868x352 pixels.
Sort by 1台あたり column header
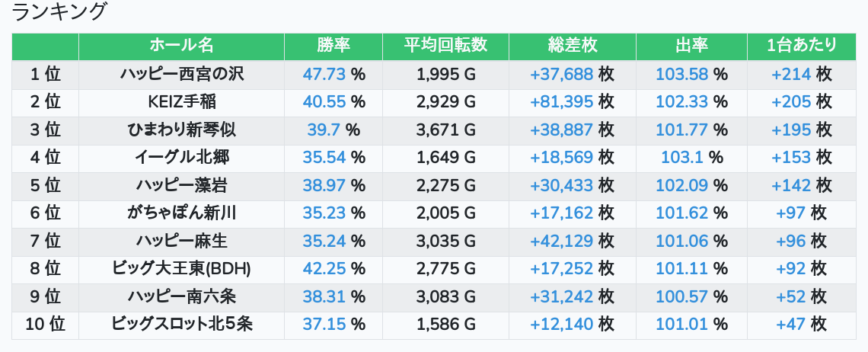click(802, 46)
